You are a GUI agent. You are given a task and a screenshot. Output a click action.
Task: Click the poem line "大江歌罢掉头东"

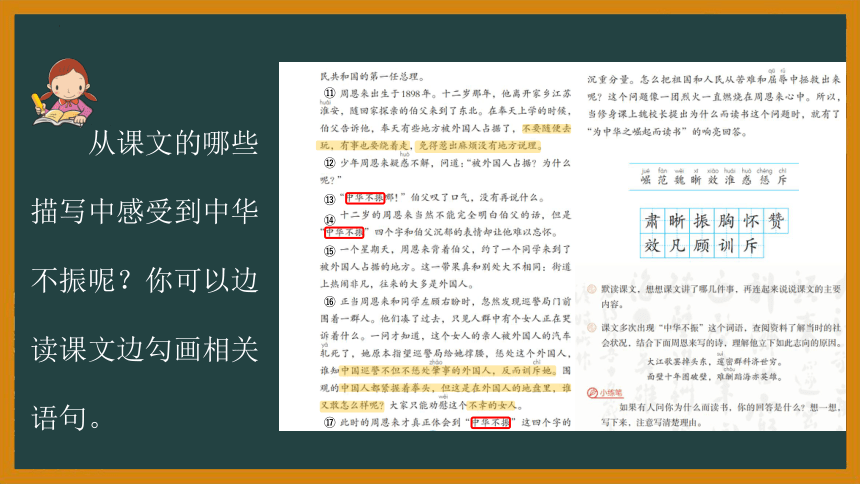678,362
